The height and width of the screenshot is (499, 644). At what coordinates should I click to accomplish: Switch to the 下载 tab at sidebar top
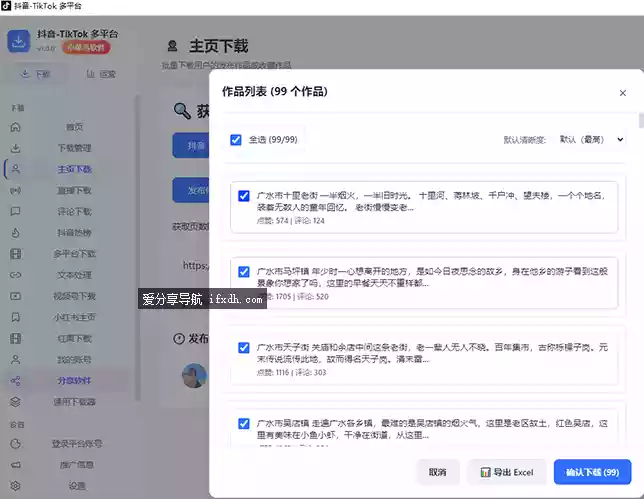click(35, 74)
